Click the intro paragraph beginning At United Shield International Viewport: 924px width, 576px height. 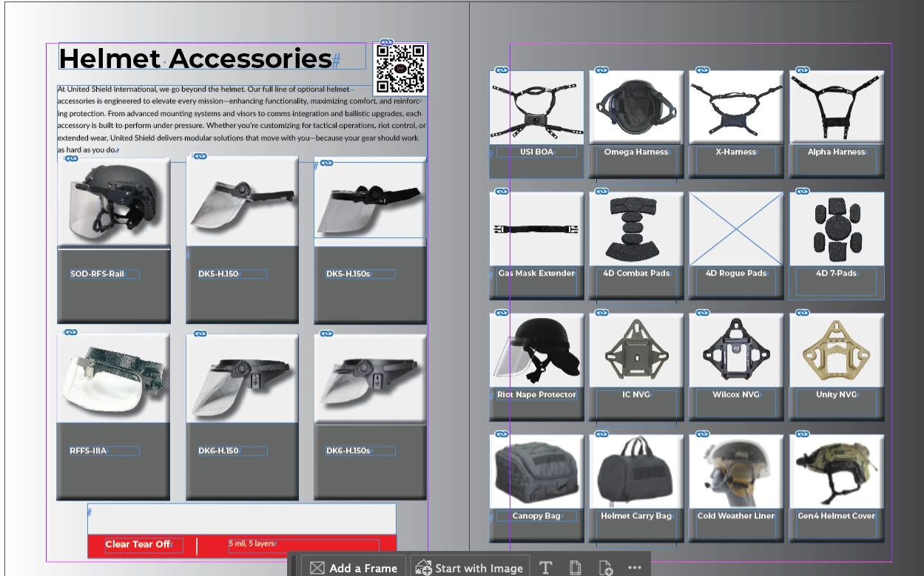tap(241, 119)
